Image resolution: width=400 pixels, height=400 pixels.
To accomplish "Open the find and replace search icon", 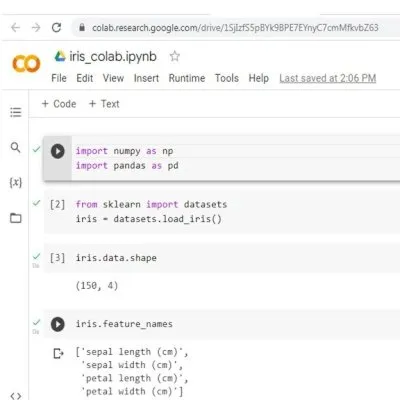I will (x=16, y=147).
